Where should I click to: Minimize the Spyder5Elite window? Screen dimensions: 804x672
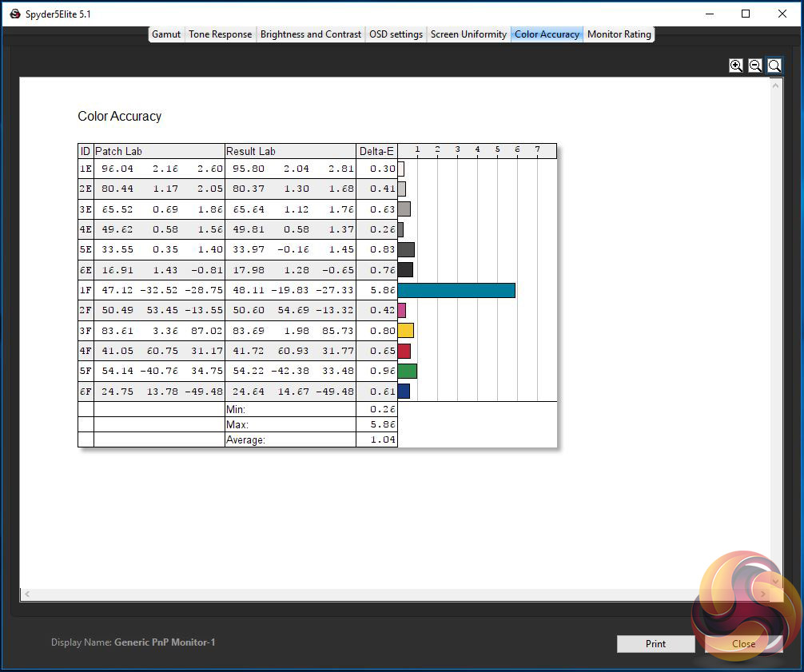(710, 14)
